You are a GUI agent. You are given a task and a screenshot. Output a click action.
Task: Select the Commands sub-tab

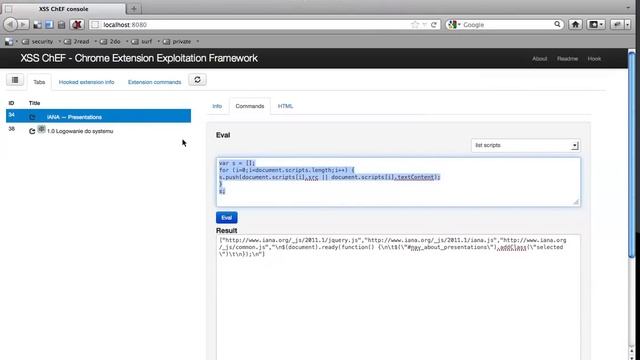coord(250,106)
